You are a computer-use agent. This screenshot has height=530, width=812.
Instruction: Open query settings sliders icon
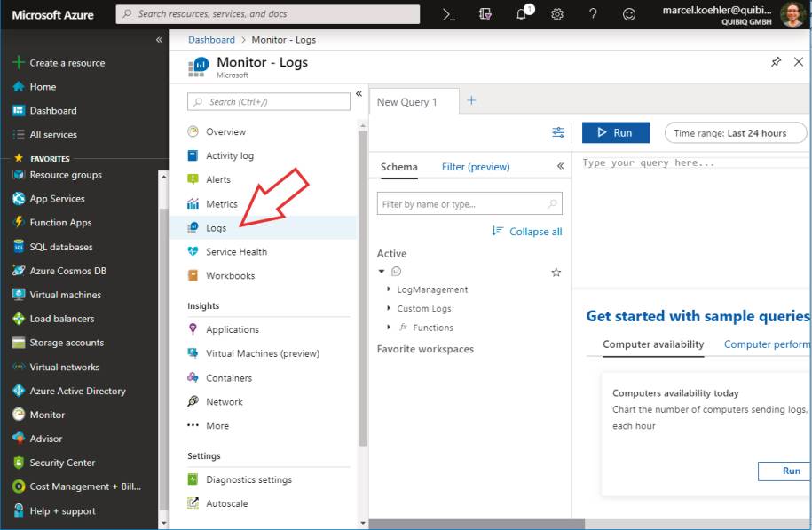tap(558, 132)
